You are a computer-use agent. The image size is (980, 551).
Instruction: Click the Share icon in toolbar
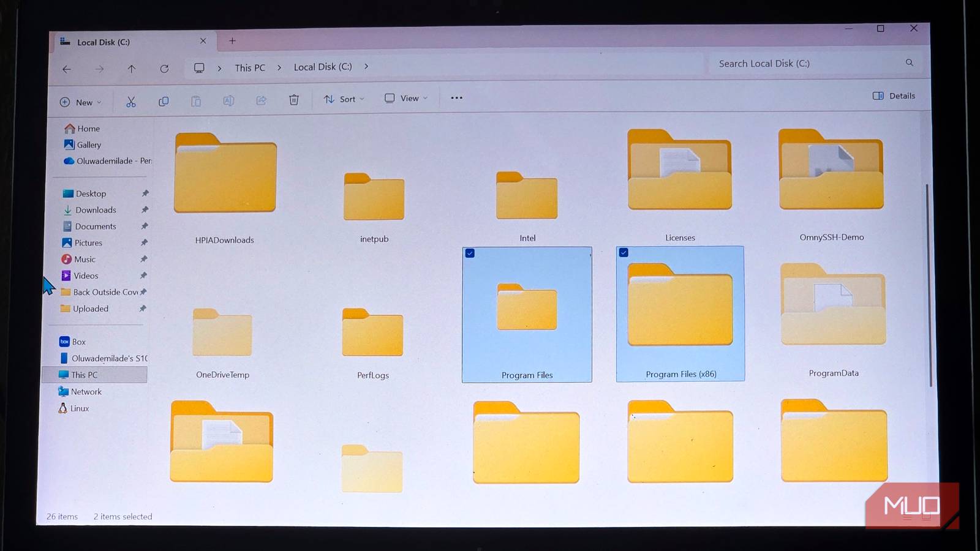261,100
